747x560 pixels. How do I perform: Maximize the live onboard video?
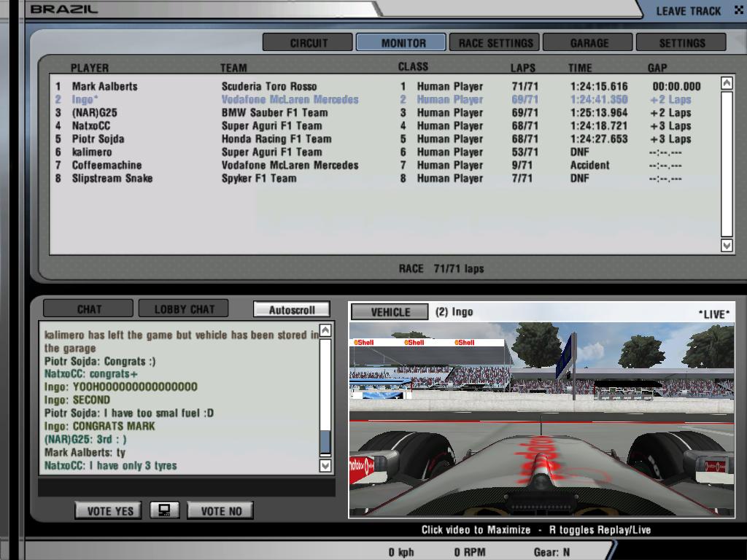point(541,419)
